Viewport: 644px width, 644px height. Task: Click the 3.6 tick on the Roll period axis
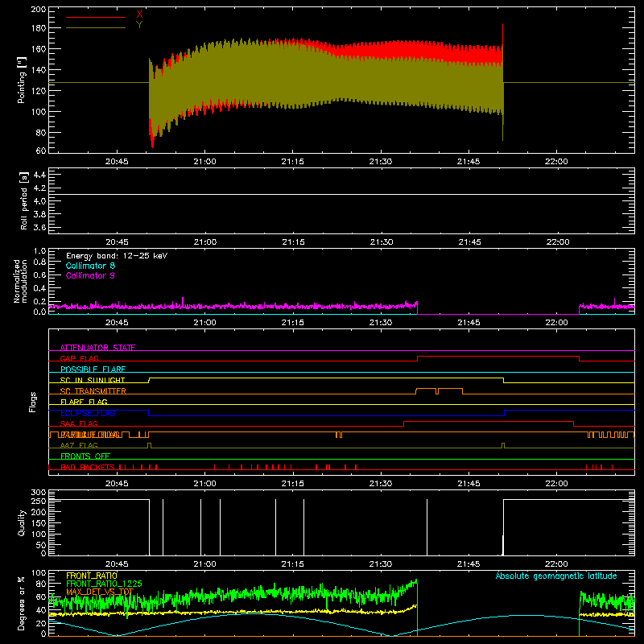(39, 227)
